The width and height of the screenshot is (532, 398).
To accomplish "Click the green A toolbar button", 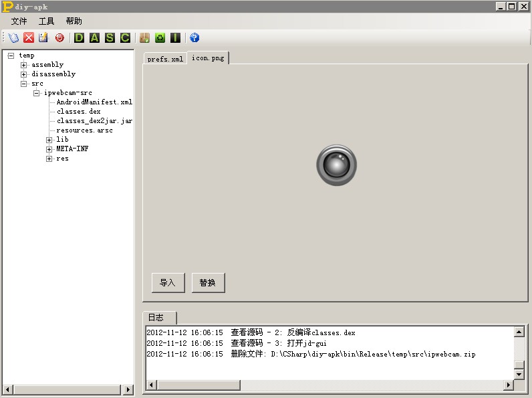I will click(94, 38).
